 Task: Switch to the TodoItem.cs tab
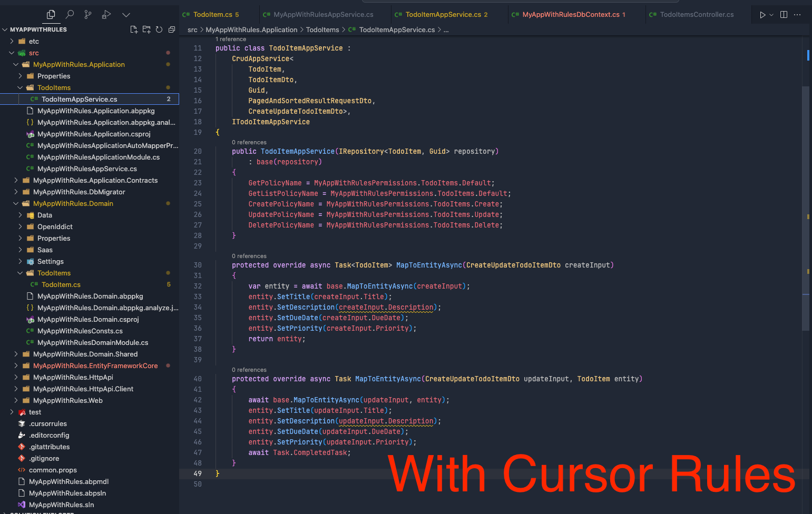212,15
